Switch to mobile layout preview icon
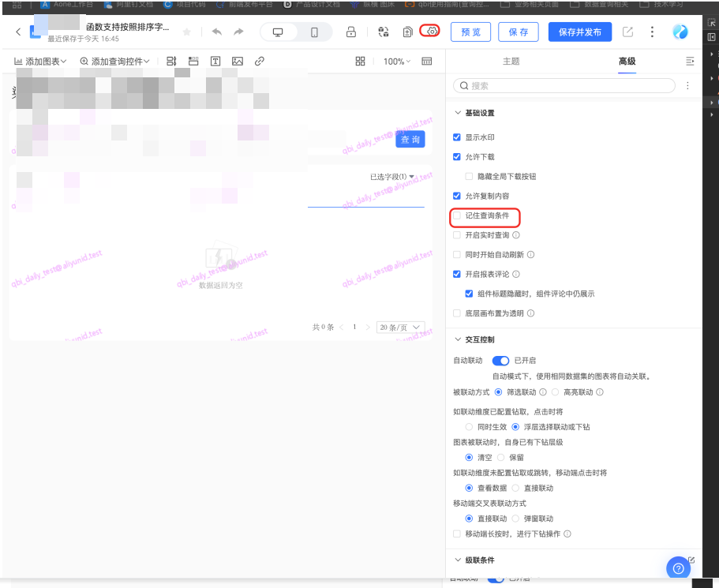The width and height of the screenshot is (719, 588). [x=314, y=32]
